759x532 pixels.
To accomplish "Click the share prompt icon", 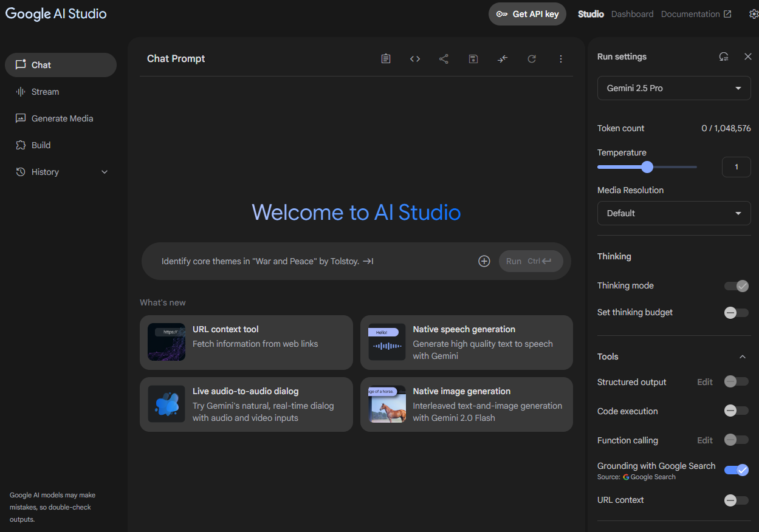I will point(444,59).
